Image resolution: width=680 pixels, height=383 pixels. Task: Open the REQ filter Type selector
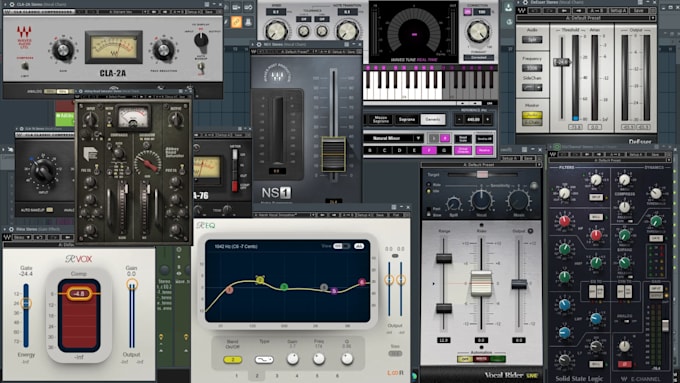pos(264,360)
